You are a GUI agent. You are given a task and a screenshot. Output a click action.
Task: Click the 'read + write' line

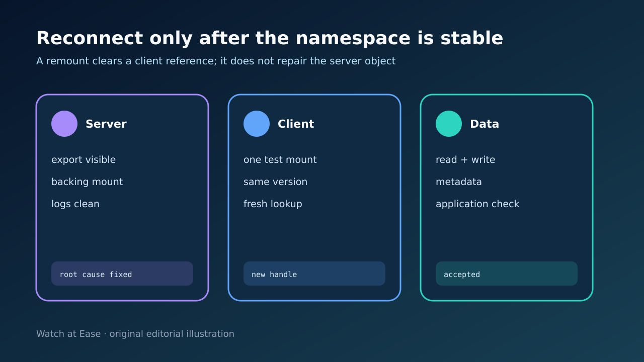pos(465,159)
